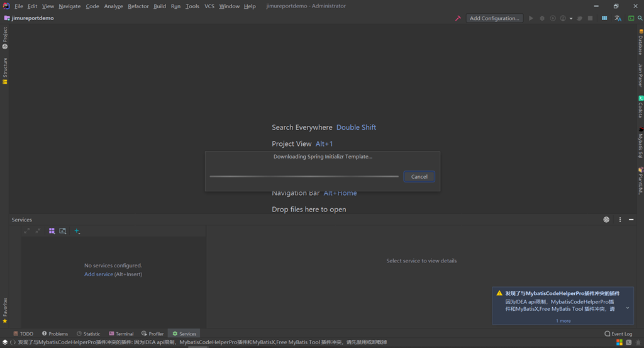Open the Window menu
Screen dimensions: 644x348
(x=229, y=6)
